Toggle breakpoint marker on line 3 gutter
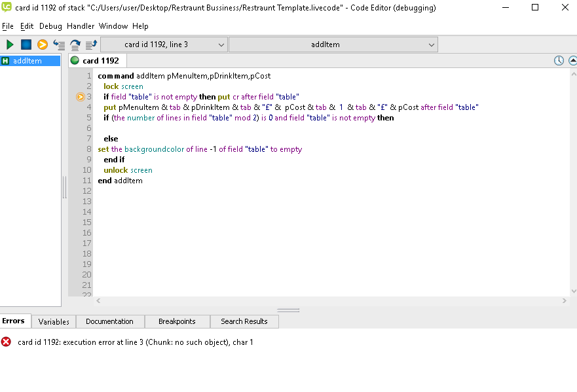Viewport: 577px width, 392px height. 81,97
